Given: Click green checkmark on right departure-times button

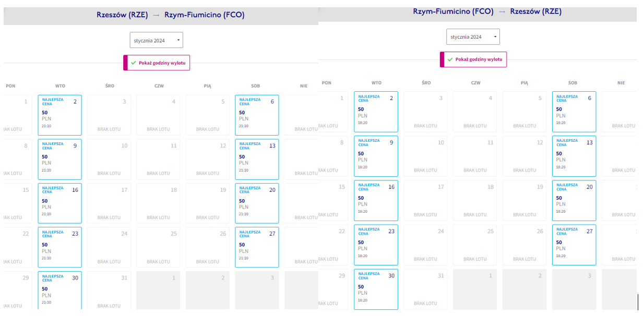Looking at the screenshot, I should coord(450,59).
